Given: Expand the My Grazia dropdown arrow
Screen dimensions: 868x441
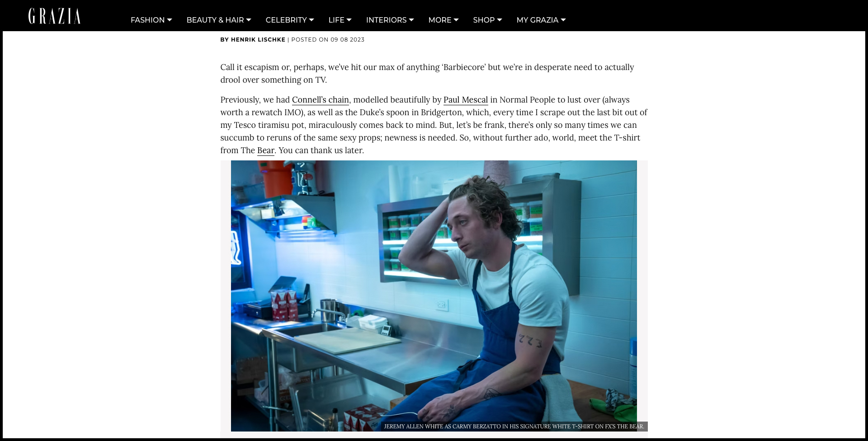Looking at the screenshot, I should point(563,20).
